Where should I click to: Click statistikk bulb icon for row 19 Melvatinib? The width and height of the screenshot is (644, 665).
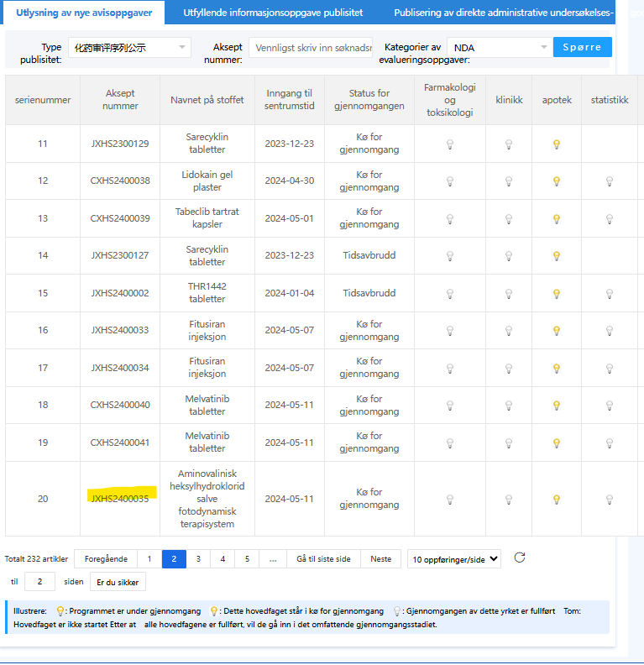(x=610, y=443)
